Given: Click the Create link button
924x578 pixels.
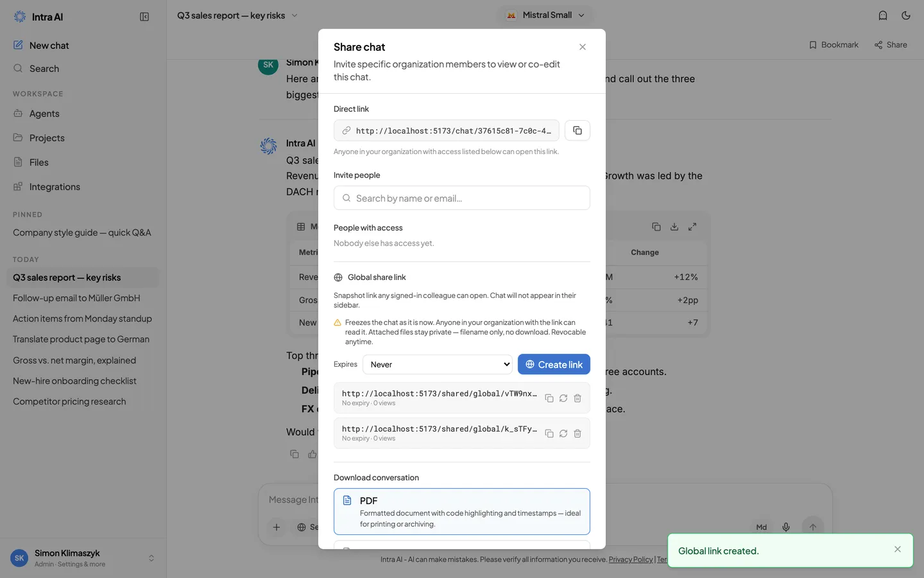Looking at the screenshot, I should click(554, 364).
